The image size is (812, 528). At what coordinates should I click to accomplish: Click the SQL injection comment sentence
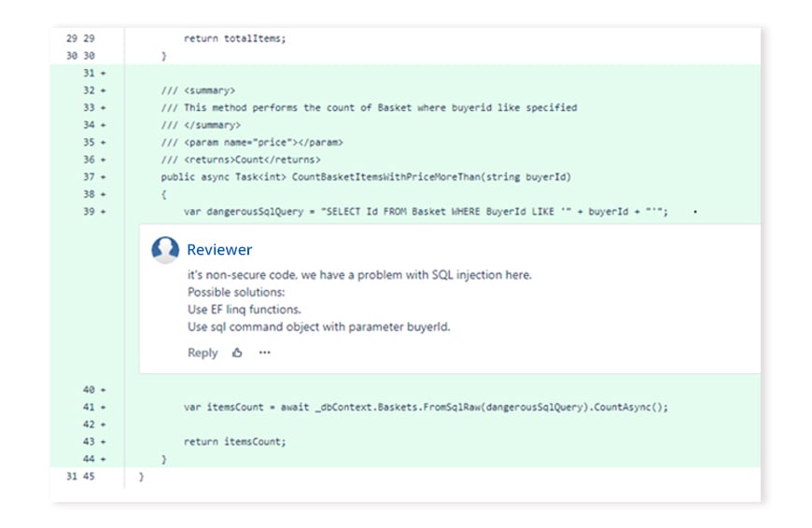[x=359, y=275]
